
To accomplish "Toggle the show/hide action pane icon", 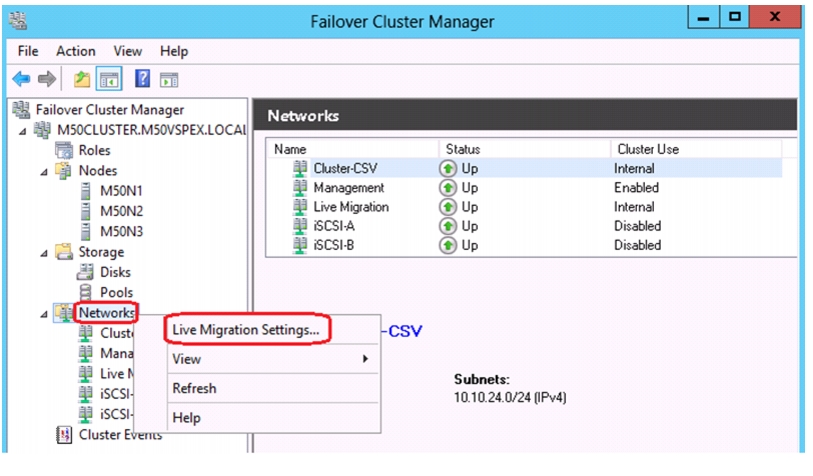I will (169, 80).
